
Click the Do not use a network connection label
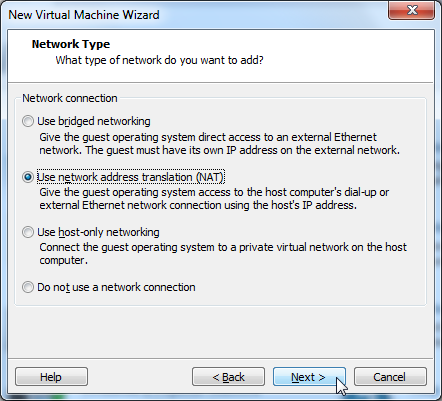pyautogui.click(x=116, y=287)
